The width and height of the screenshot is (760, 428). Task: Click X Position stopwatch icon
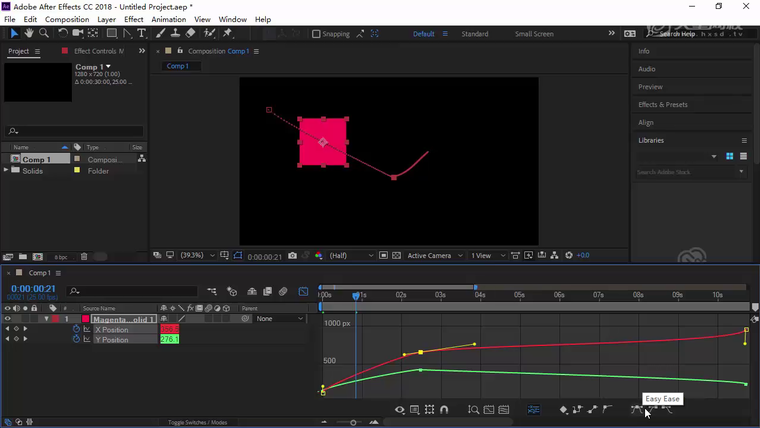pyautogui.click(x=76, y=329)
